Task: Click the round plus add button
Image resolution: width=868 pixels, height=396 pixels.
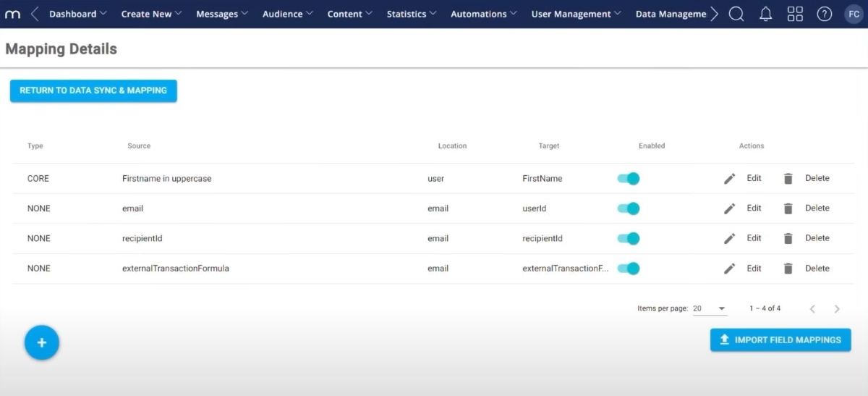Action: click(x=42, y=342)
